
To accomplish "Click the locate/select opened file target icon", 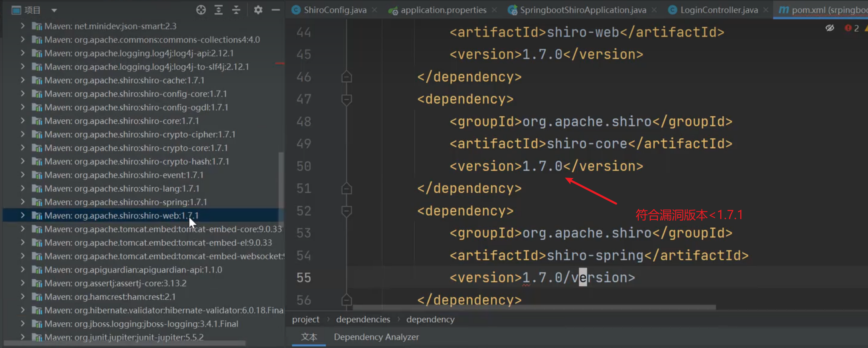I will pyautogui.click(x=201, y=10).
